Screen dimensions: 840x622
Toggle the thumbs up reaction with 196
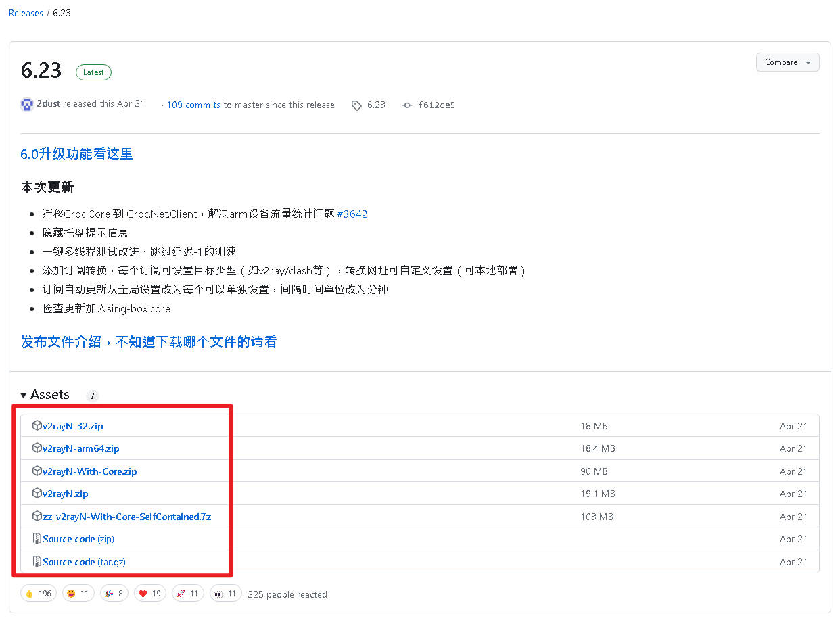pos(38,594)
